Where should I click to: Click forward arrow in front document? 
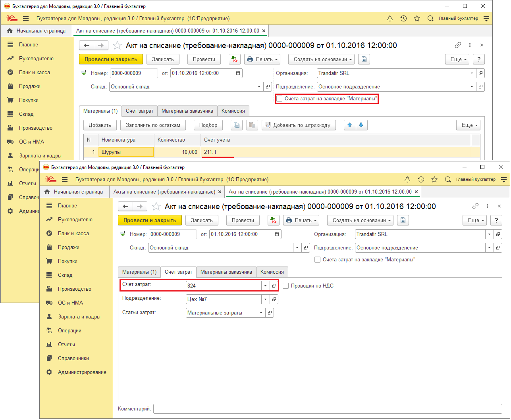[140, 206]
